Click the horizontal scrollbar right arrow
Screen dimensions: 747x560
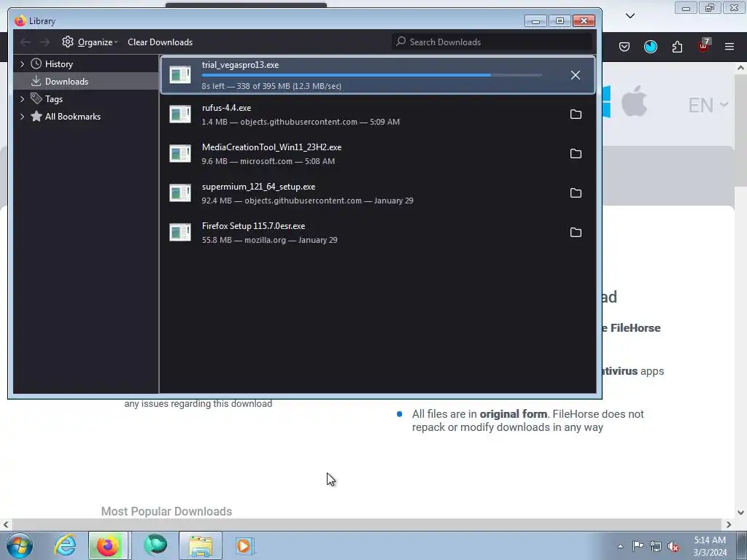[x=729, y=524]
